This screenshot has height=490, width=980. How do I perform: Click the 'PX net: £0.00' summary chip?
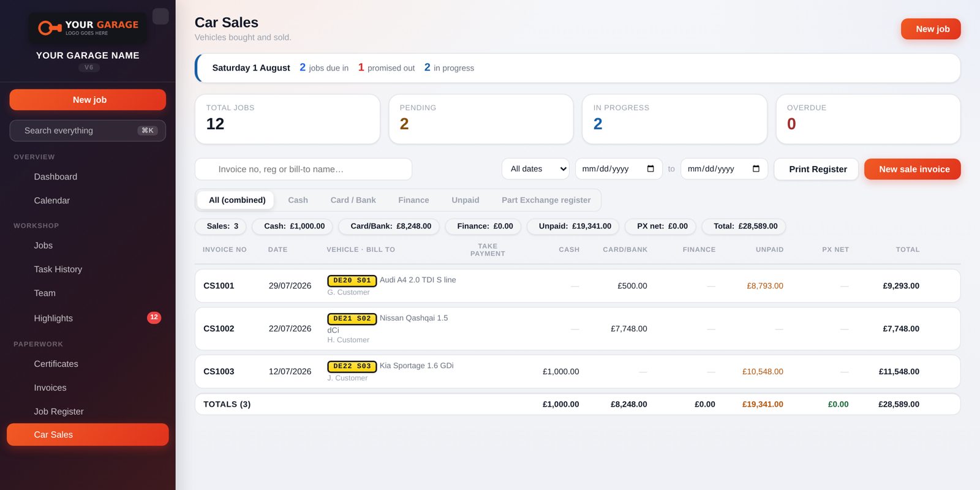(x=660, y=227)
